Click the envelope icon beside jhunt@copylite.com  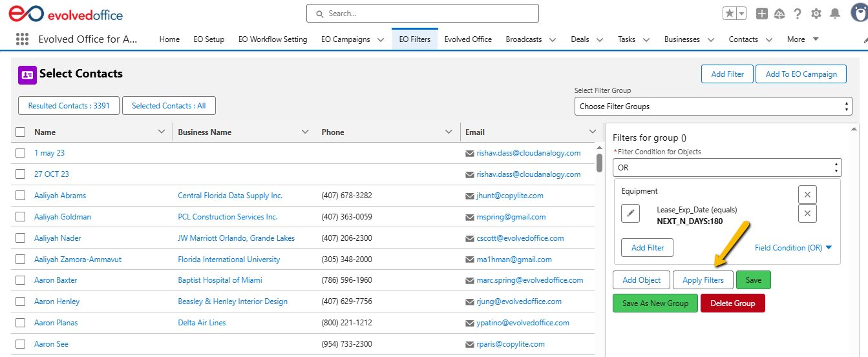point(470,196)
